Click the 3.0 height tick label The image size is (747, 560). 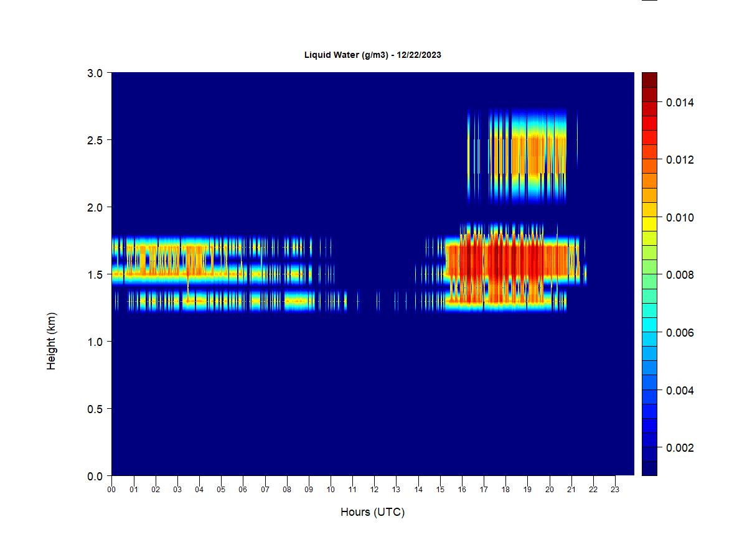pos(94,73)
